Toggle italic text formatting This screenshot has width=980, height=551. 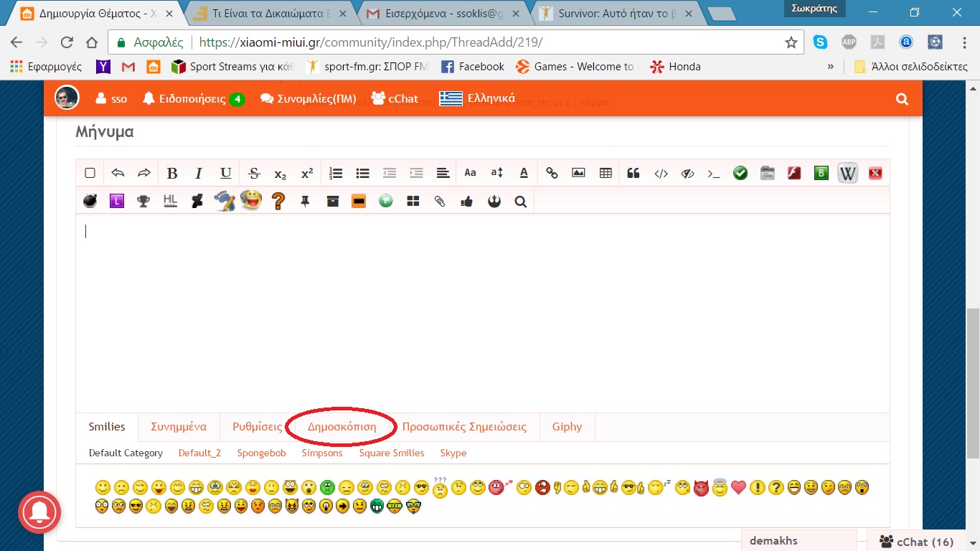tap(199, 173)
